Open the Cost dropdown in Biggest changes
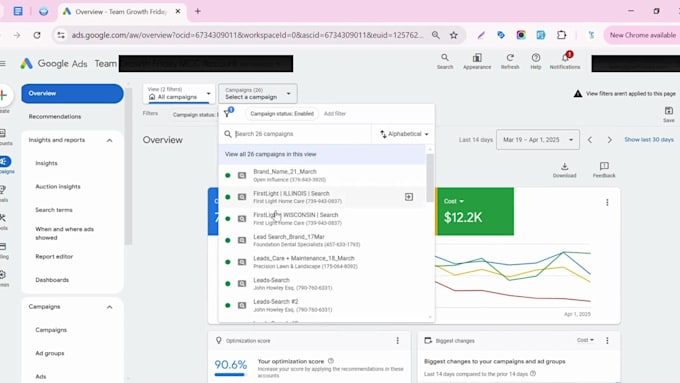The width and height of the screenshot is (680, 383). click(x=585, y=340)
